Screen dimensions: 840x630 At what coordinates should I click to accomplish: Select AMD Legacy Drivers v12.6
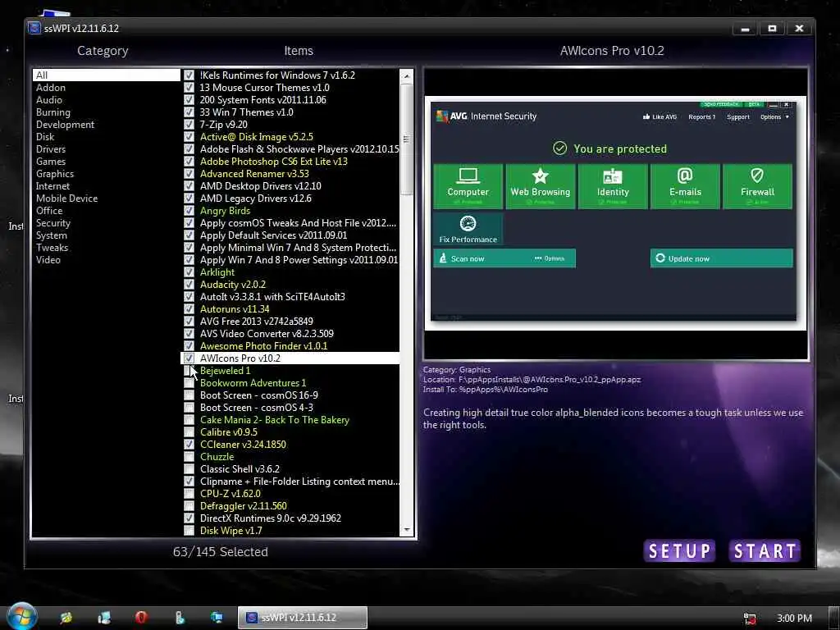click(x=256, y=199)
